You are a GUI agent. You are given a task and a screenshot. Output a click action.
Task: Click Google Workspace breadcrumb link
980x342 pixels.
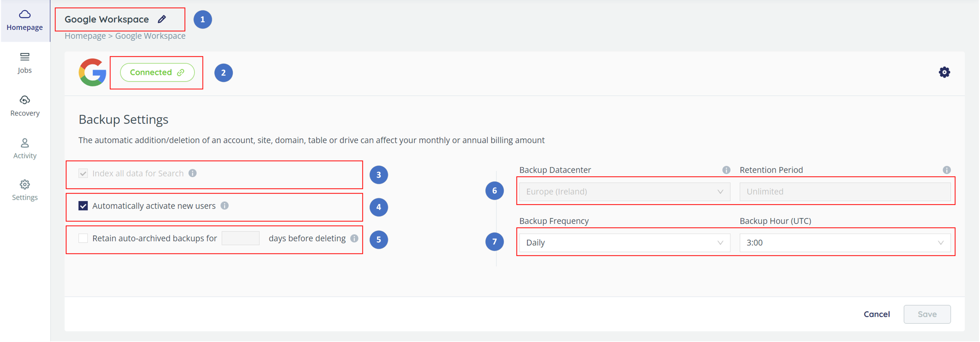pyautogui.click(x=150, y=36)
